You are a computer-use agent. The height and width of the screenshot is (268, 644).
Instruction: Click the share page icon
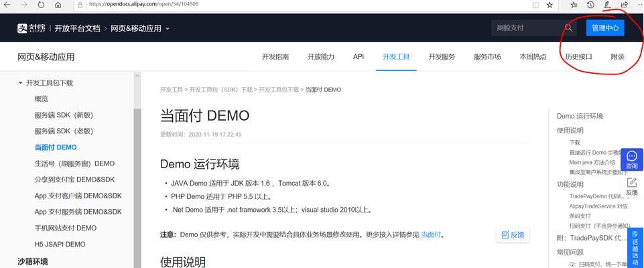coord(625,5)
